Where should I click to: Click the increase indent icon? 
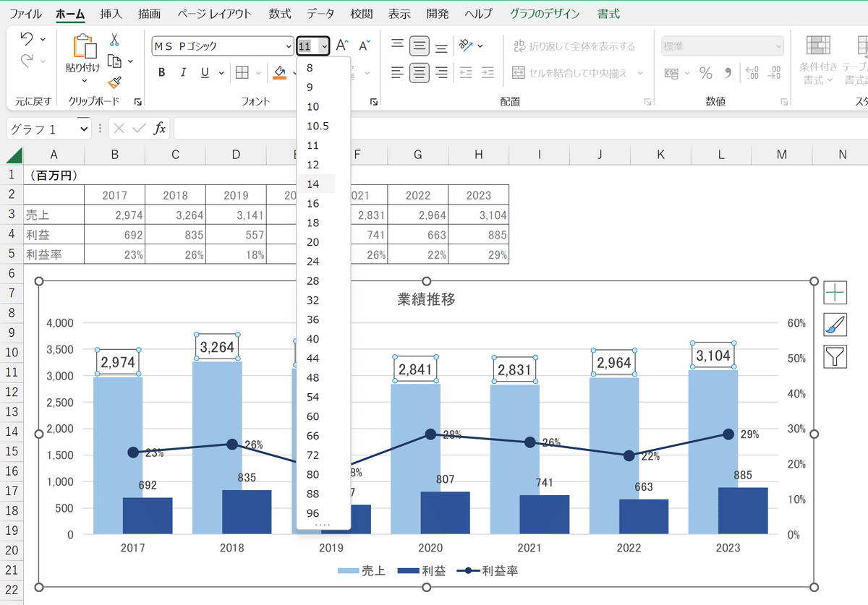(488, 72)
